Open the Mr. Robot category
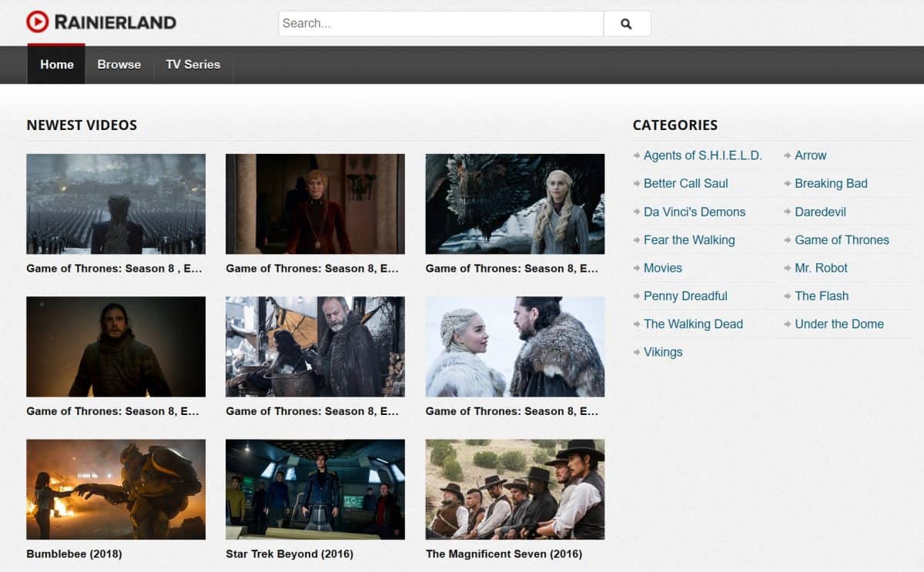This screenshot has height=572, width=924. coord(821,268)
